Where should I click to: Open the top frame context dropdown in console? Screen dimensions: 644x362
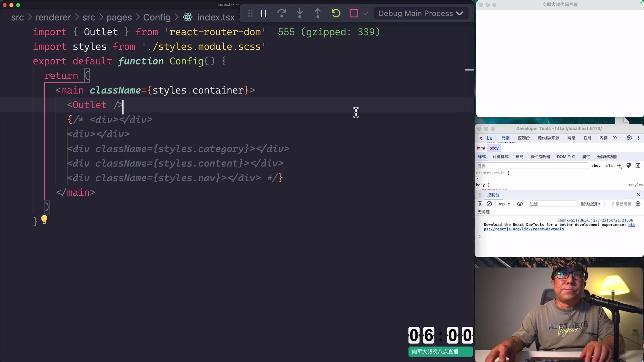(504, 204)
